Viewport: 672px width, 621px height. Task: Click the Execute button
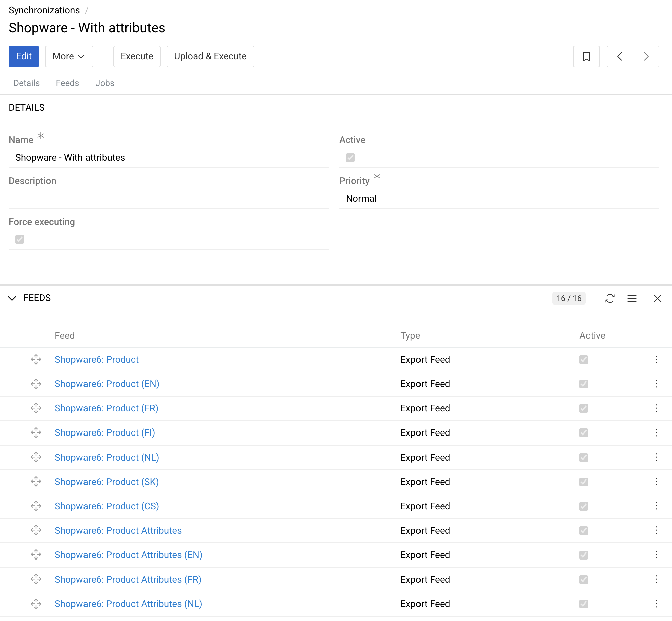click(137, 56)
